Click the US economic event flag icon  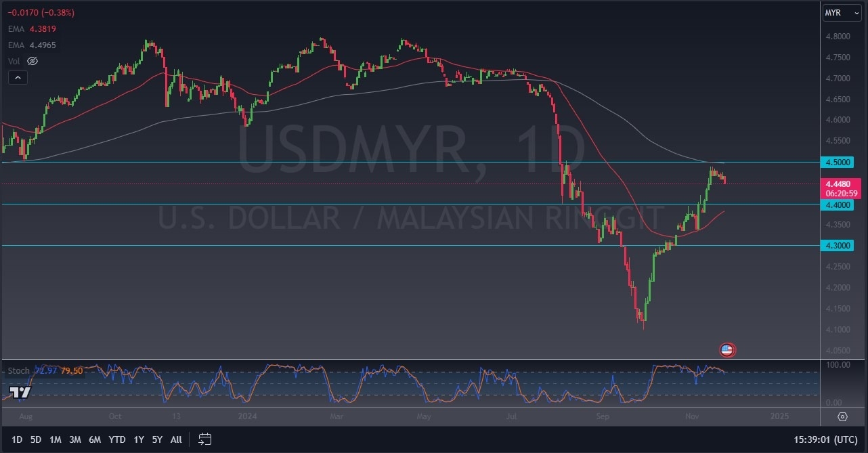726,350
